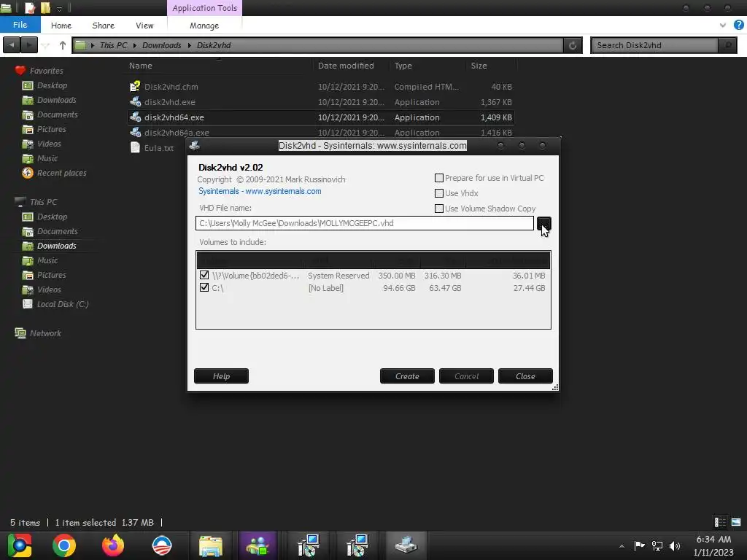The width and height of the screenshot is (747, 560).
Task: Open the File ribbon tab
Action: coord(20,25)
